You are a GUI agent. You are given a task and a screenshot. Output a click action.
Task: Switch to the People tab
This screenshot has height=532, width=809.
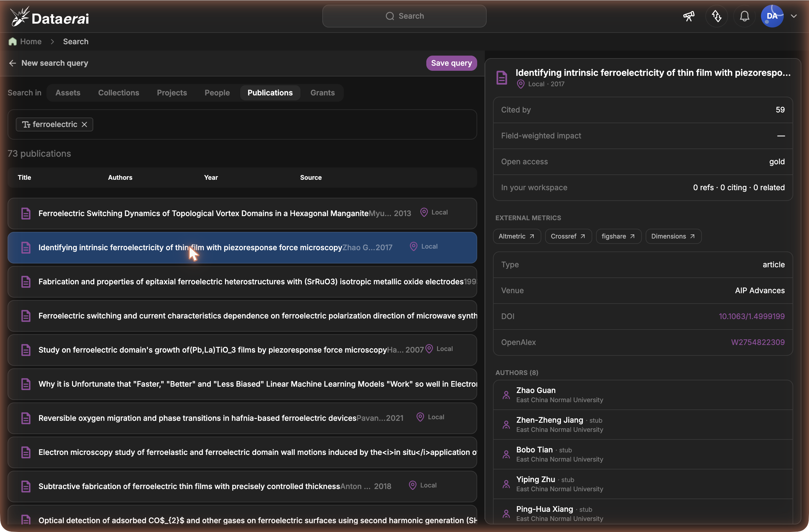click(217, 93)
